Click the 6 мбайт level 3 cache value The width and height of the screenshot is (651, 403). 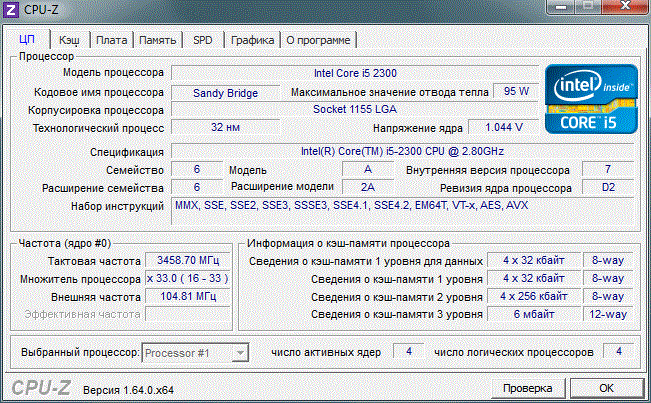[x=533, y=315]
